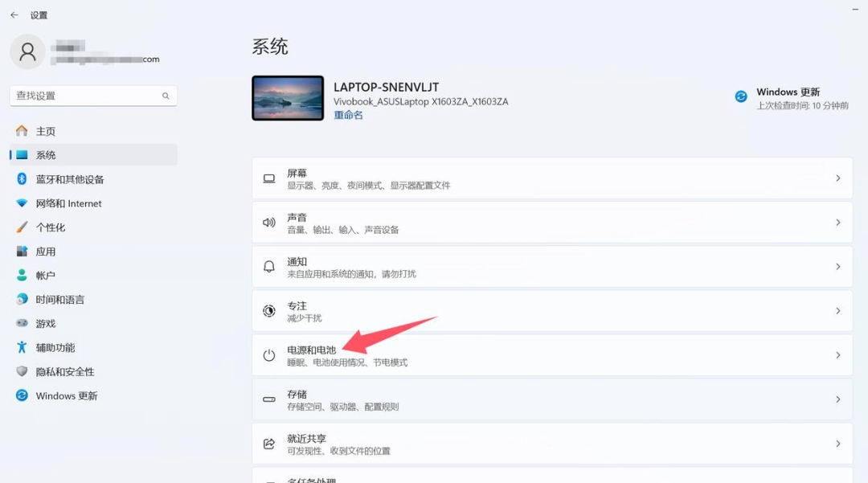Click the 查找设置 search field
The height and width of the screenshot is (483, 868).
(x=93, y=96)
